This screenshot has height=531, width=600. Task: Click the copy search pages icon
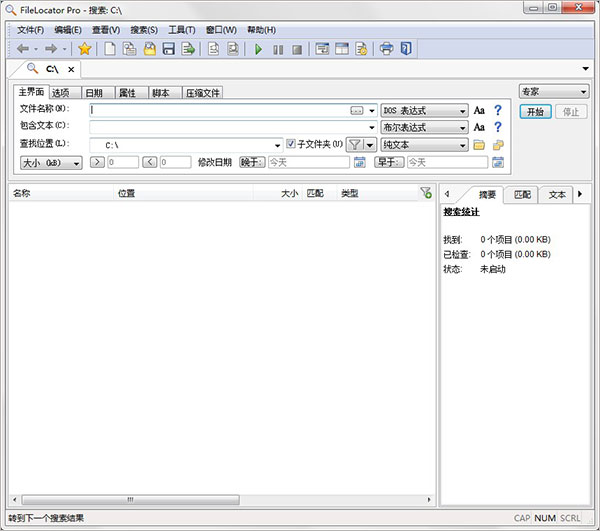129,49
